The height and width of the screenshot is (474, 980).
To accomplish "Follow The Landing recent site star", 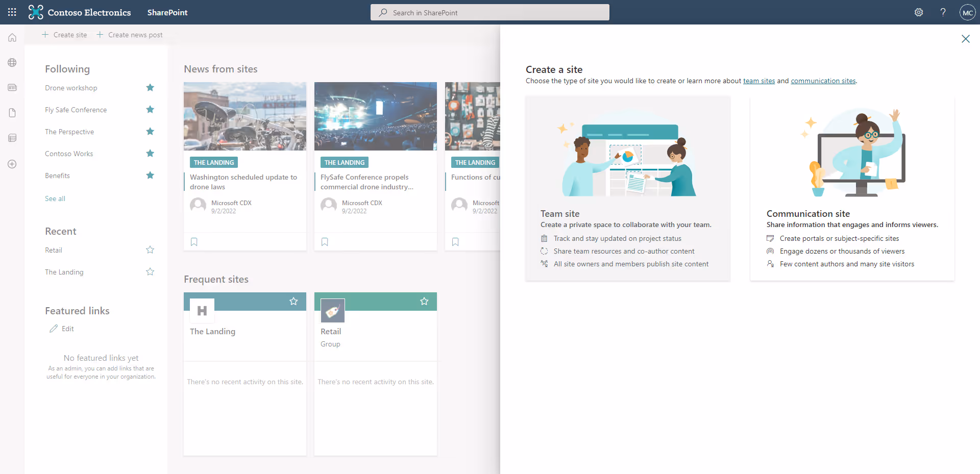I will [x=150, y=272].
